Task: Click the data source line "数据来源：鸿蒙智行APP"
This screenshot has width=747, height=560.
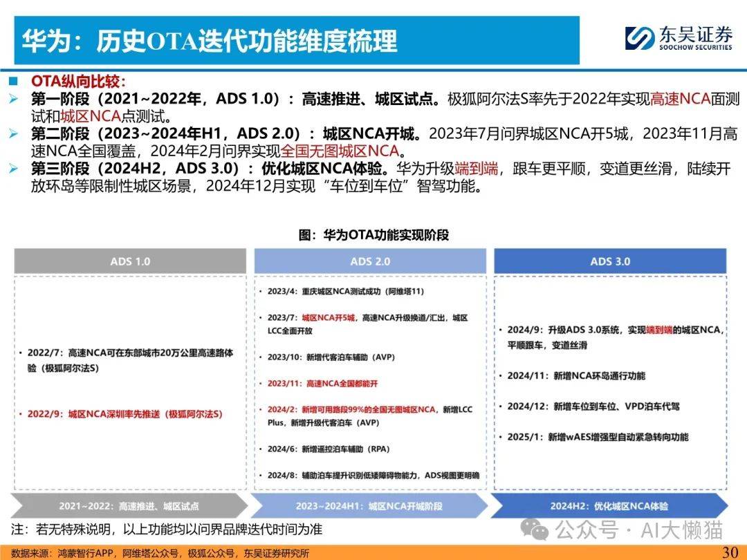Action: [160, 553]
